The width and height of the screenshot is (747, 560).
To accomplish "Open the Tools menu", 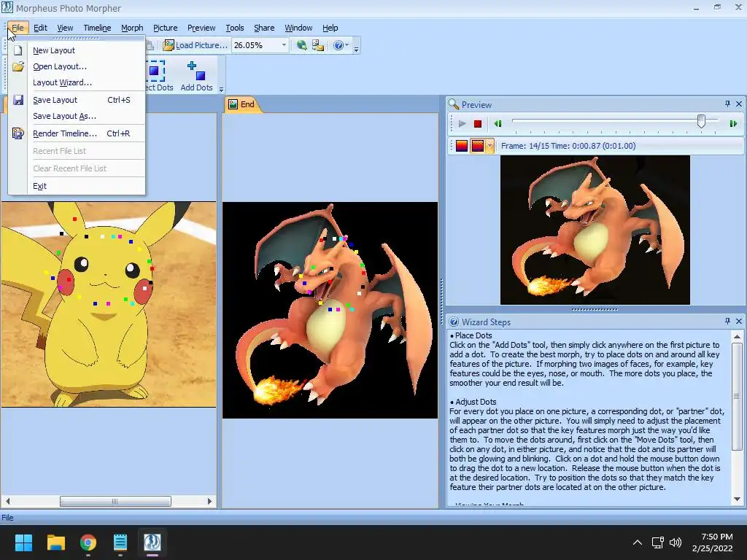I will pos(234,28).
